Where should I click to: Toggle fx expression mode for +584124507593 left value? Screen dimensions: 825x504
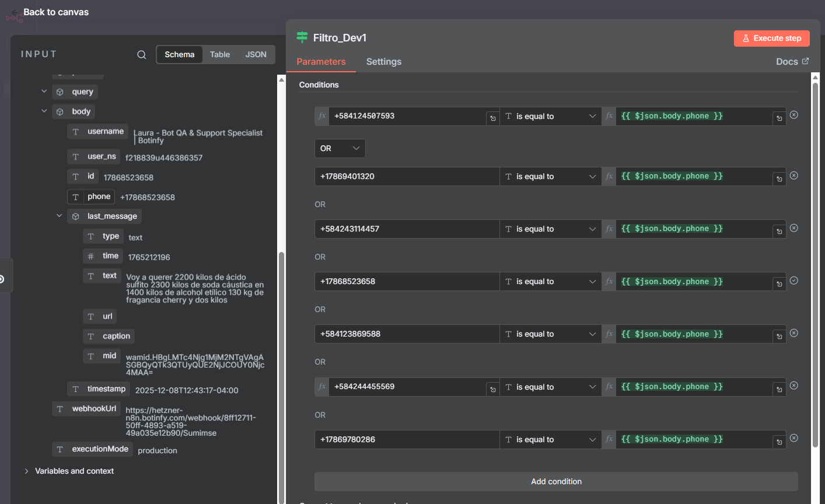tap(321, 116)
